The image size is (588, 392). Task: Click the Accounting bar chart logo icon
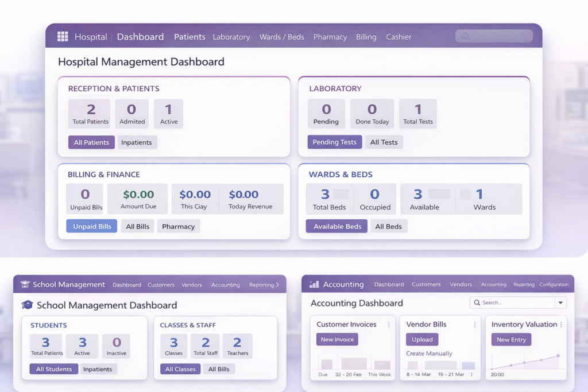coord(314,284)
